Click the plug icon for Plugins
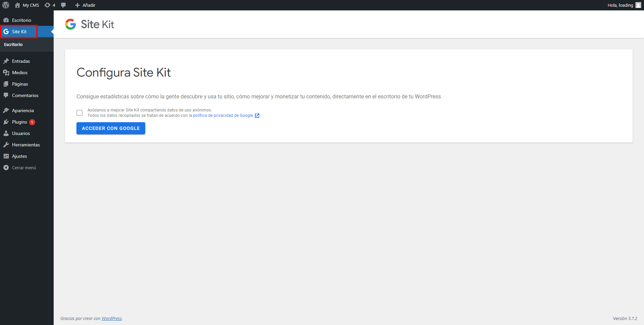 point(6,122)
